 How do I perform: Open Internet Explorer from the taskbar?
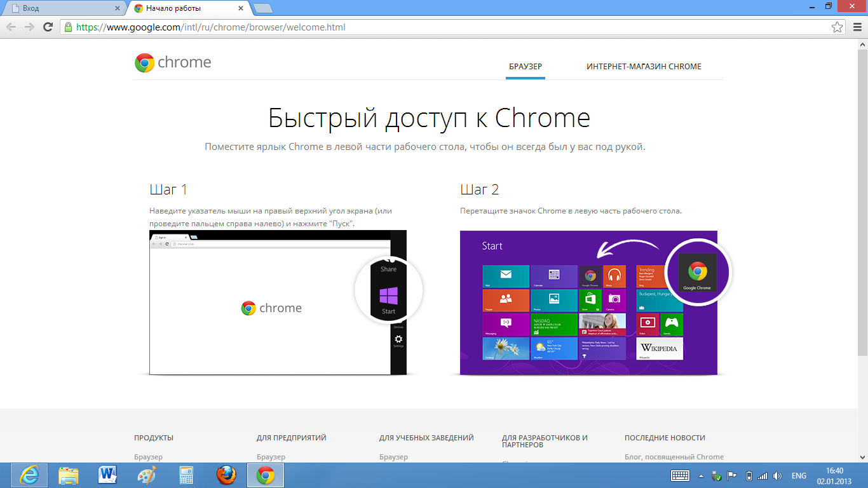coord(29,475)
